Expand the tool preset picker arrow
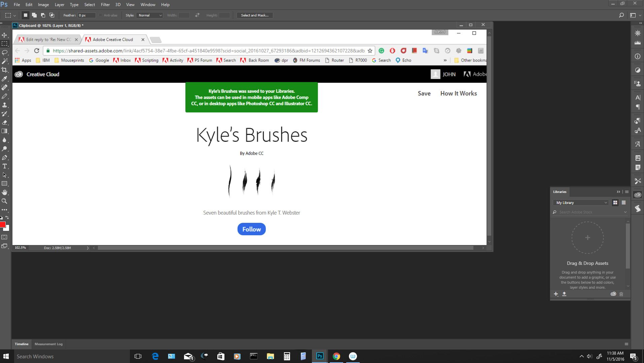Screen dimensions: 644x363 [14, 15]
